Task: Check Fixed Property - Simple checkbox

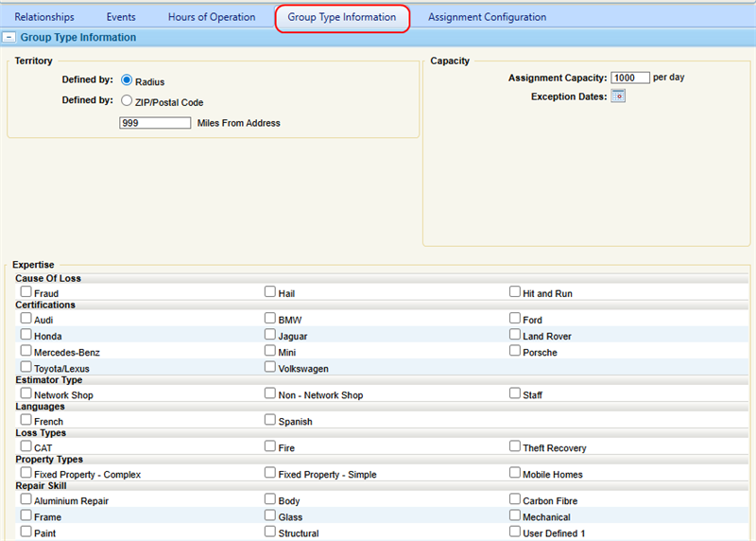Action: pos(270,473)
